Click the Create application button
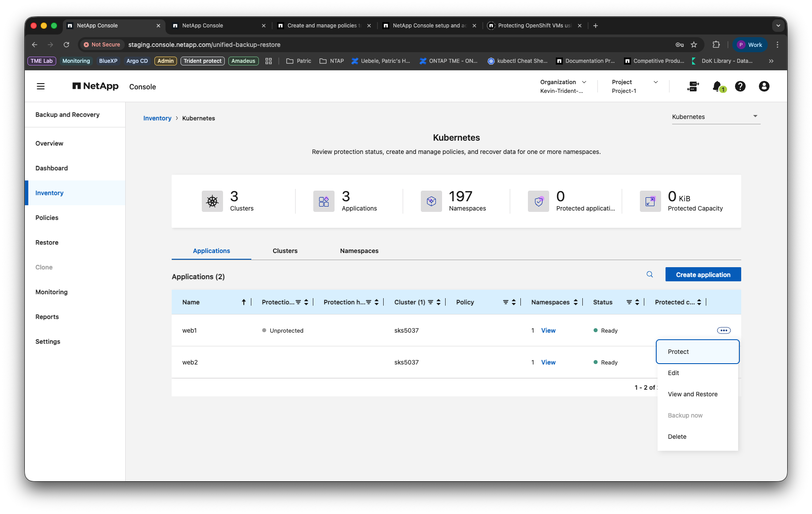This screenshot has height=514, width=812. (x=703, y=274)
